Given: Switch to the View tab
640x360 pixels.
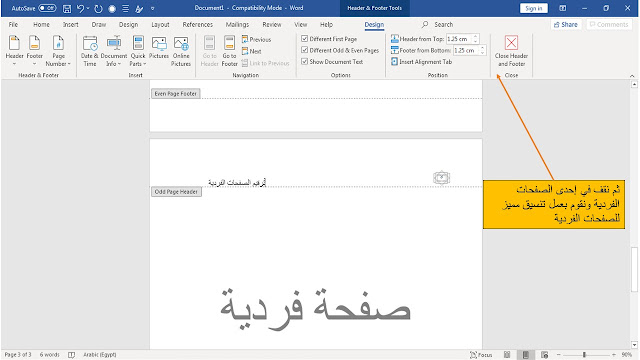Looking at the screenshot, I should click(x=301, y=24).
